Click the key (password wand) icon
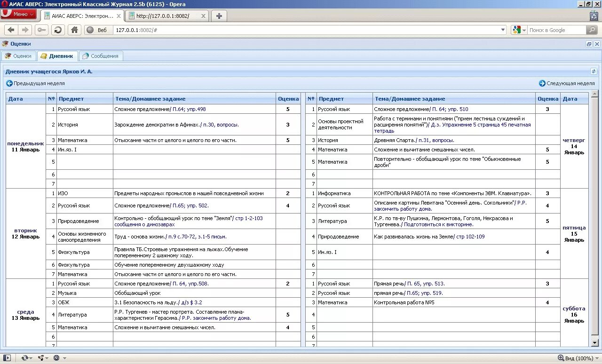The width and height of the screenshot is (602, 364). point(42,30)
